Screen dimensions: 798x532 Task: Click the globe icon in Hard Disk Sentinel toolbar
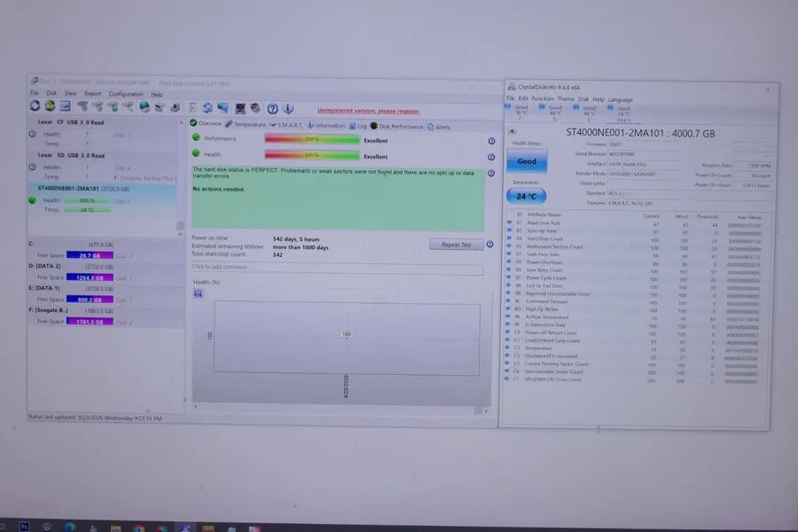(x=145, y=107)
